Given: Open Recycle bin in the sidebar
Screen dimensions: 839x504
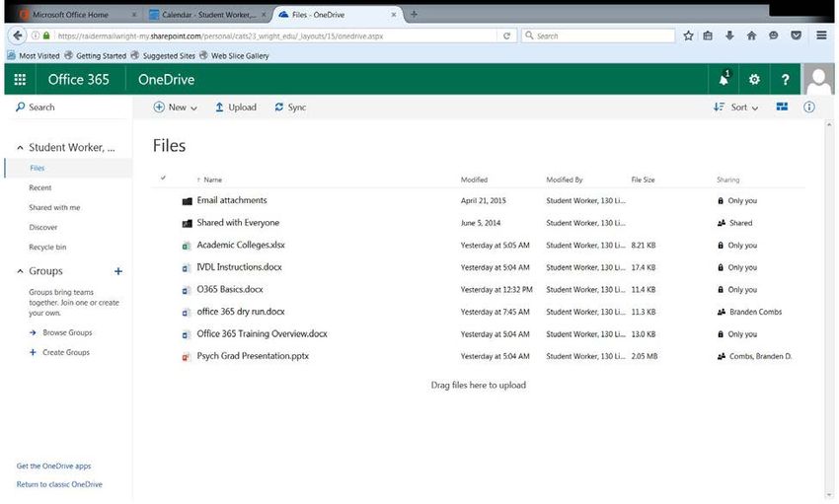Looking at the screenshot, I should [x=47, y=247].
